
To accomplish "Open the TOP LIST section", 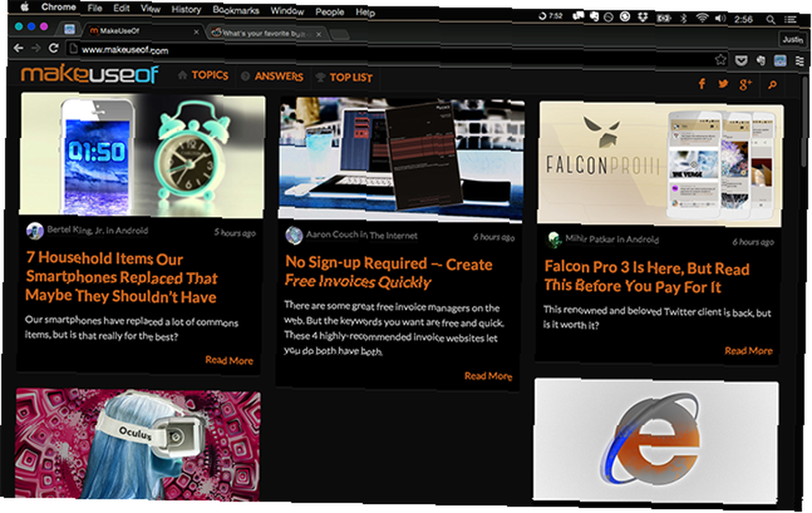I will tap(343, 78).
